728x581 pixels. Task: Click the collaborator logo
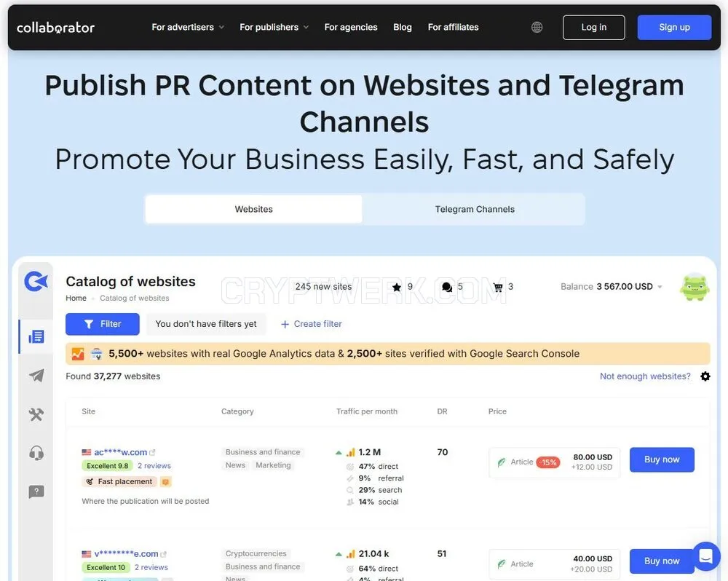pos(55,28)
